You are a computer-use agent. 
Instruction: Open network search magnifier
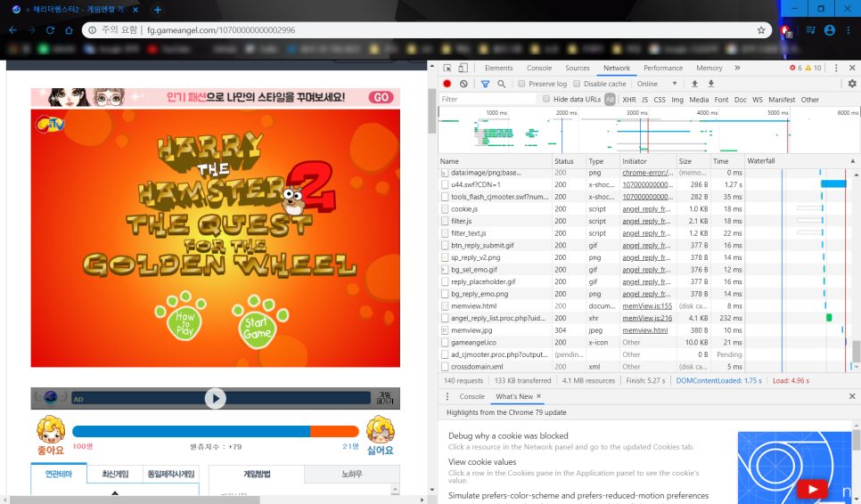click(501, 84)
